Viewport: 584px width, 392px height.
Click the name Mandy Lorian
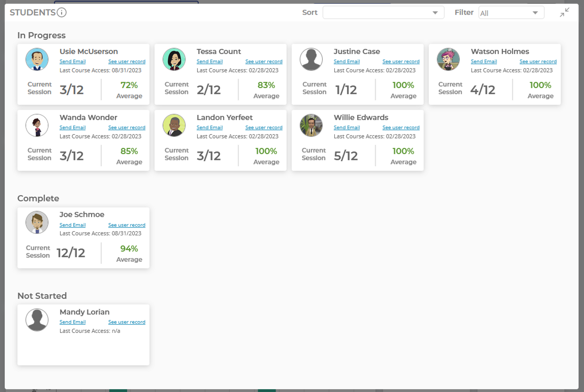tap(84, 312)
